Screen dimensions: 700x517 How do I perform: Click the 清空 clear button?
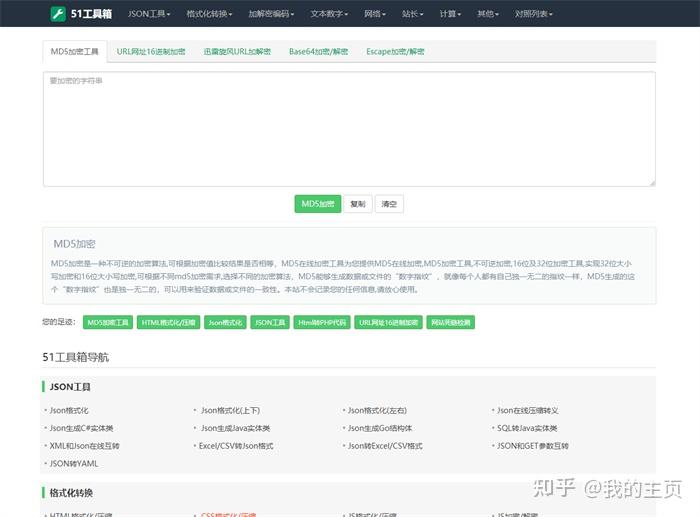(389, 204)
